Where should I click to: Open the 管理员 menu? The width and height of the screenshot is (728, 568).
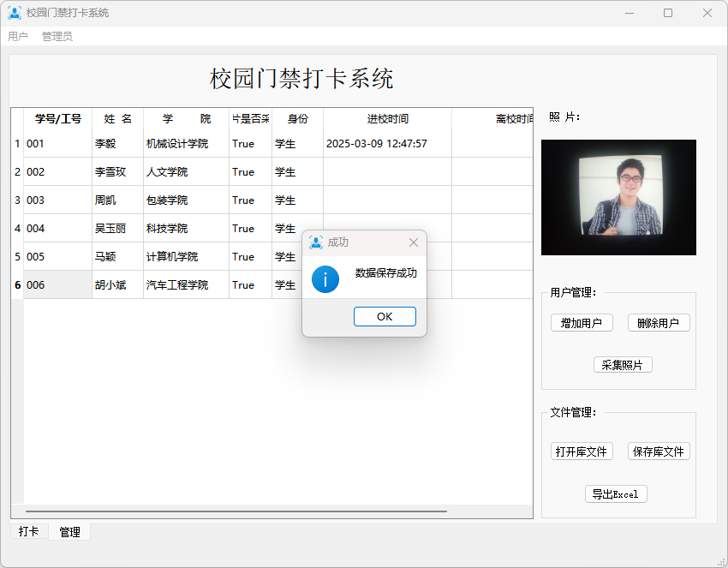point(57,37)
